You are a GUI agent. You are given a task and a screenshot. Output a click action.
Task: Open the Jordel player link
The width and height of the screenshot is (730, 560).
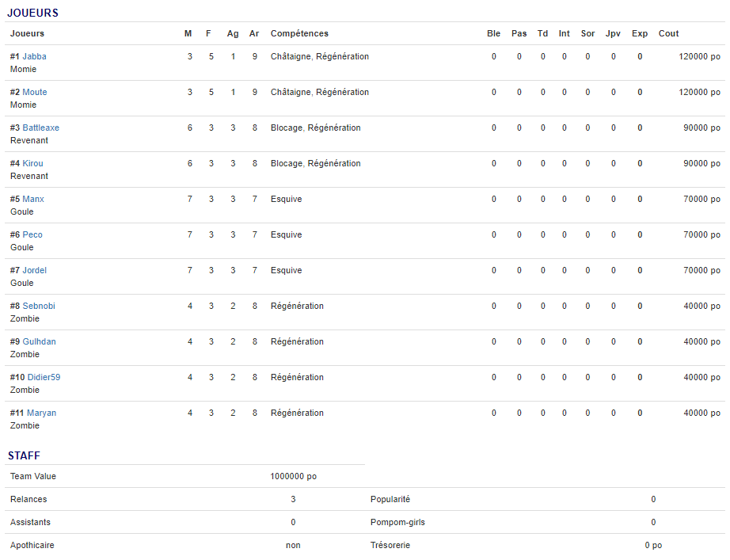pos(34,270)
